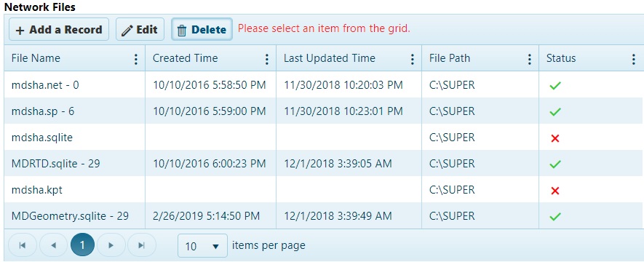Select page 1 in pager
Screen dimensions: 644x262
(x=82, y=245)
